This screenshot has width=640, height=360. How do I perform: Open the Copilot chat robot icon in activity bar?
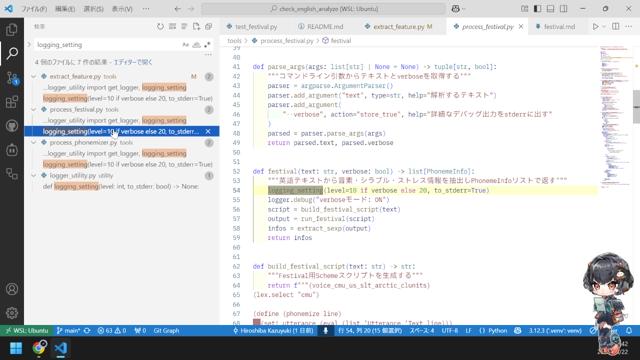click(12, 150)
